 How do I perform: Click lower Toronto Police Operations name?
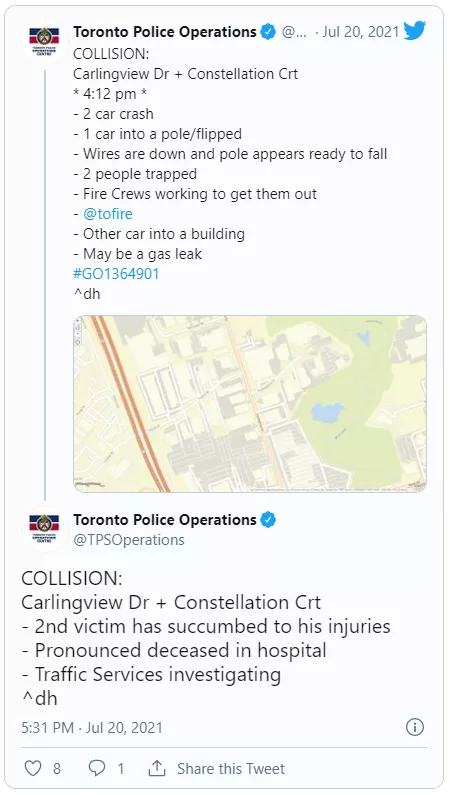165,520
